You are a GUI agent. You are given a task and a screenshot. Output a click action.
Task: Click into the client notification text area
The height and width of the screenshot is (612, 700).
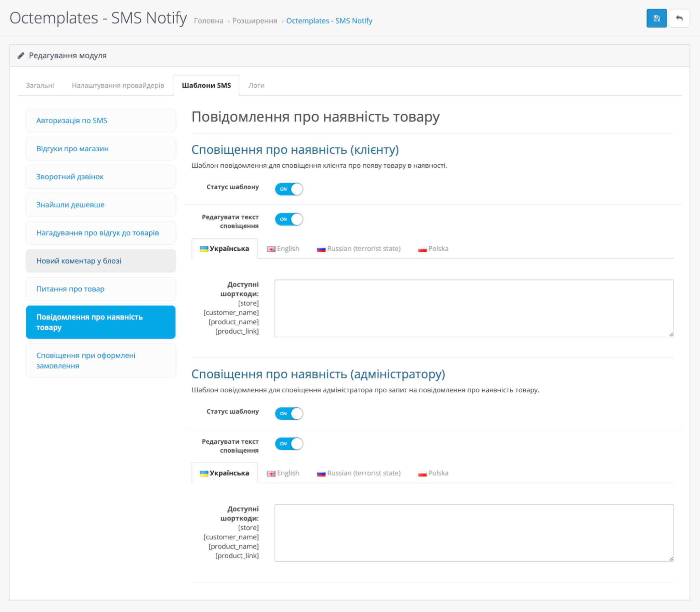click(x=474, y=308)
